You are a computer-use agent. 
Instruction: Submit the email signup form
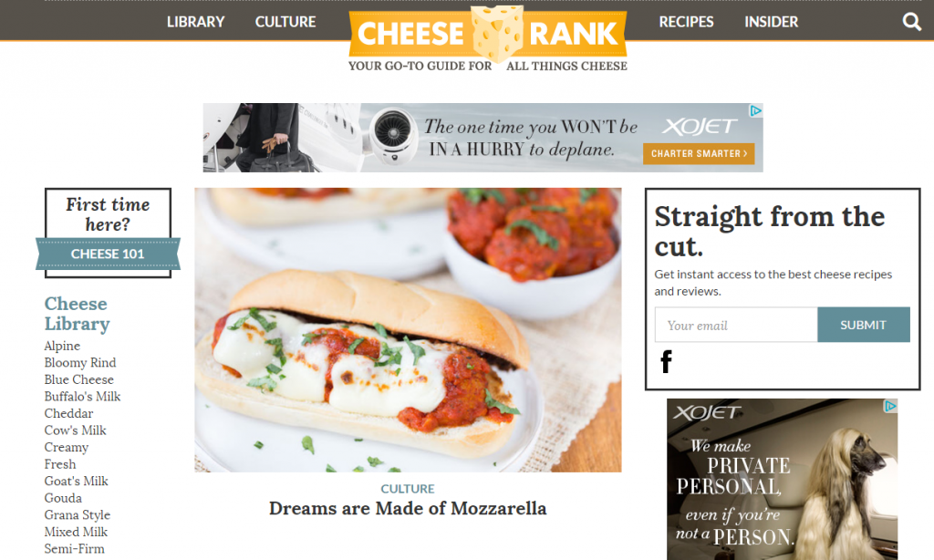click(x=863, y=325)
